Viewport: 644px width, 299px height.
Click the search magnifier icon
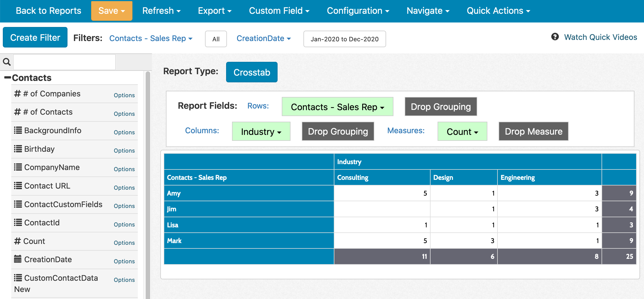7,62
